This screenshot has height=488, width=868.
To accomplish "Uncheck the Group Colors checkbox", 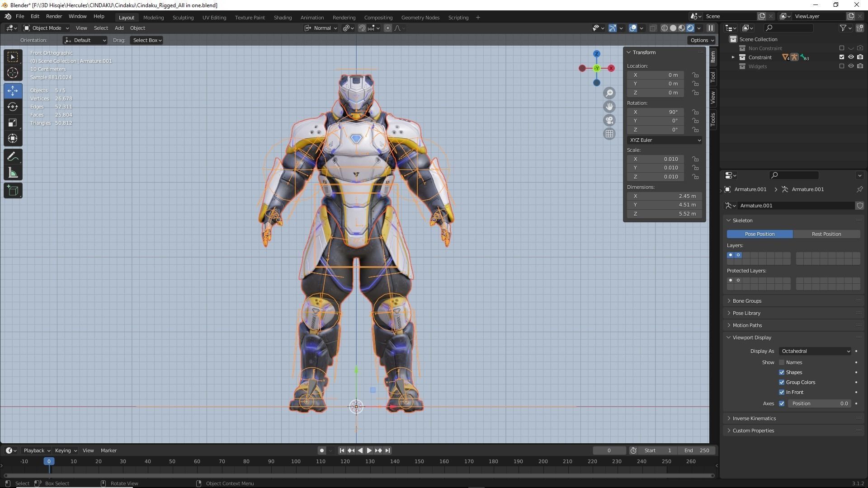I will point(782,382).
